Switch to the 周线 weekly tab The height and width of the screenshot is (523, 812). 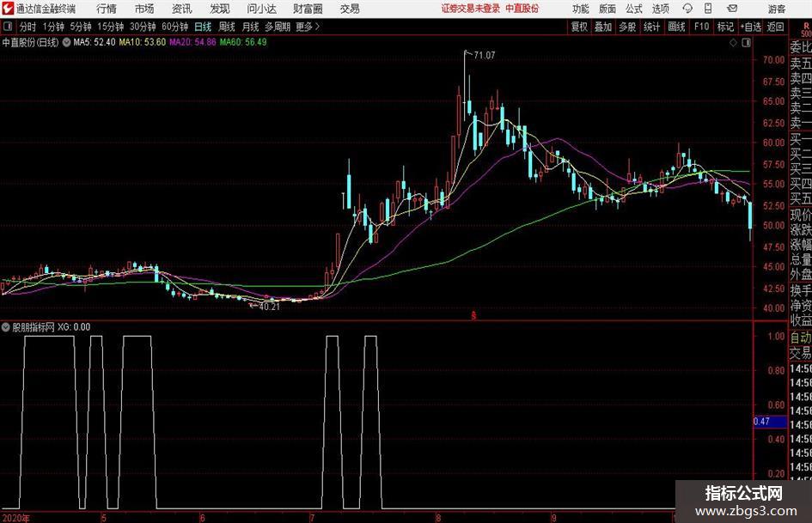227,27
